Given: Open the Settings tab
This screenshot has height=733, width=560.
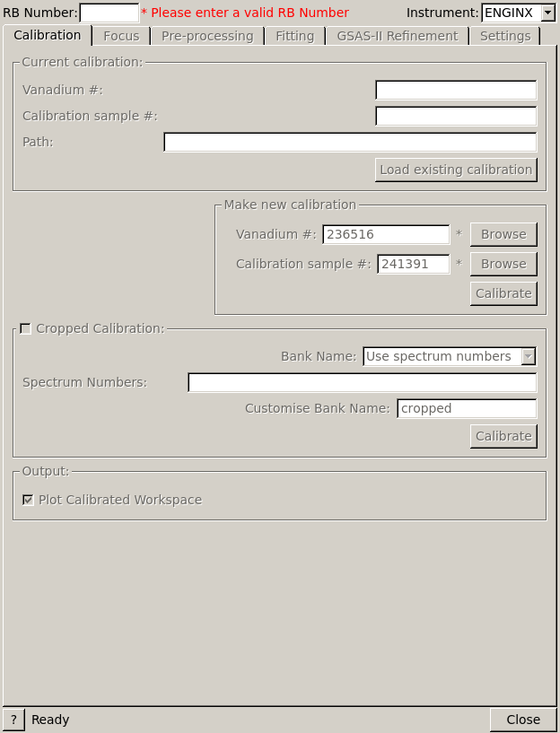Looking at the screenshot, I should point(504,36).
